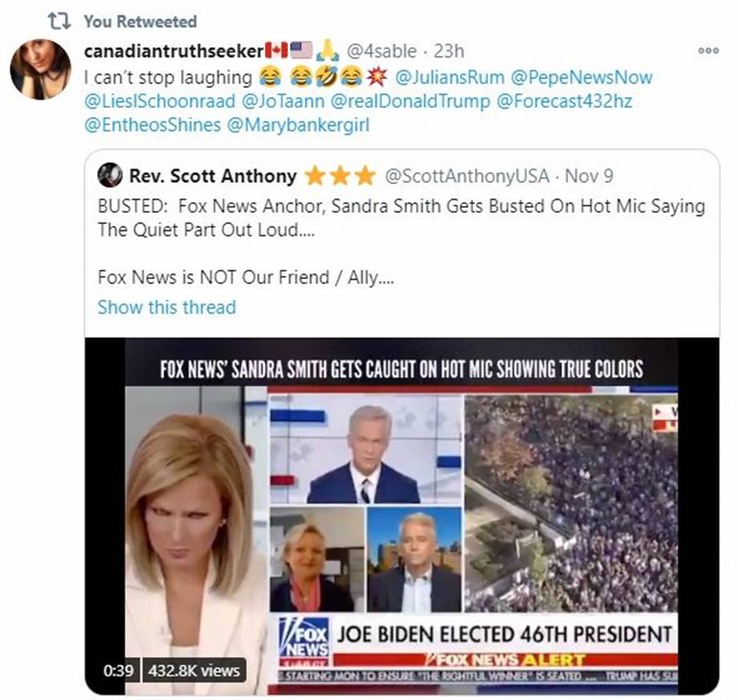Expand Show this thread
Viewport: 738px width, 700px height.
pos(166,307)
